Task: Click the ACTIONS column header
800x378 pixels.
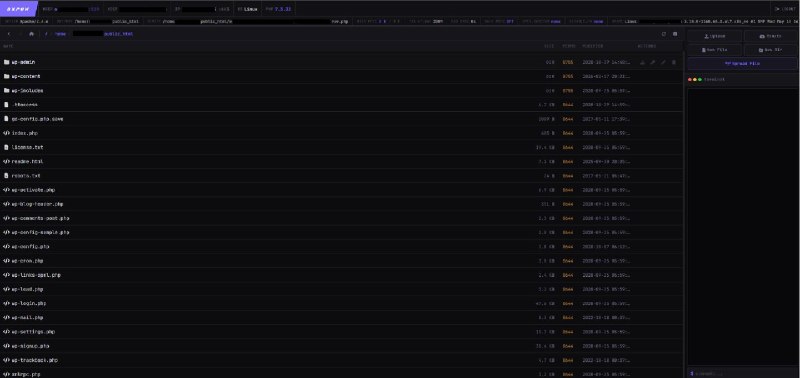Action: (x=646, y=46)
